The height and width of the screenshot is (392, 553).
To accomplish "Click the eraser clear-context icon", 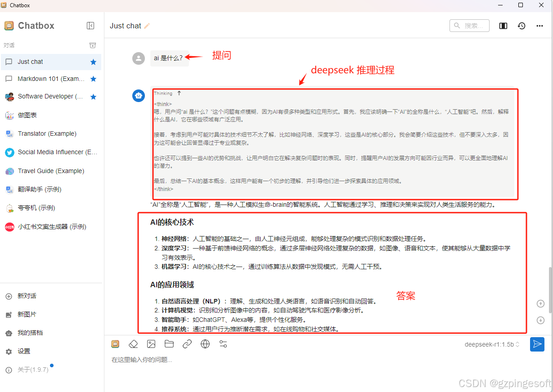I will tap(133, 344).
